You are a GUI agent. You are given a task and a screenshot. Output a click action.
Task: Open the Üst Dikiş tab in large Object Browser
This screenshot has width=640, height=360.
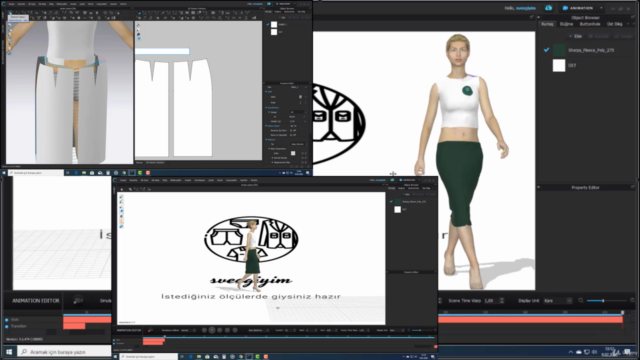click(614, 24)
